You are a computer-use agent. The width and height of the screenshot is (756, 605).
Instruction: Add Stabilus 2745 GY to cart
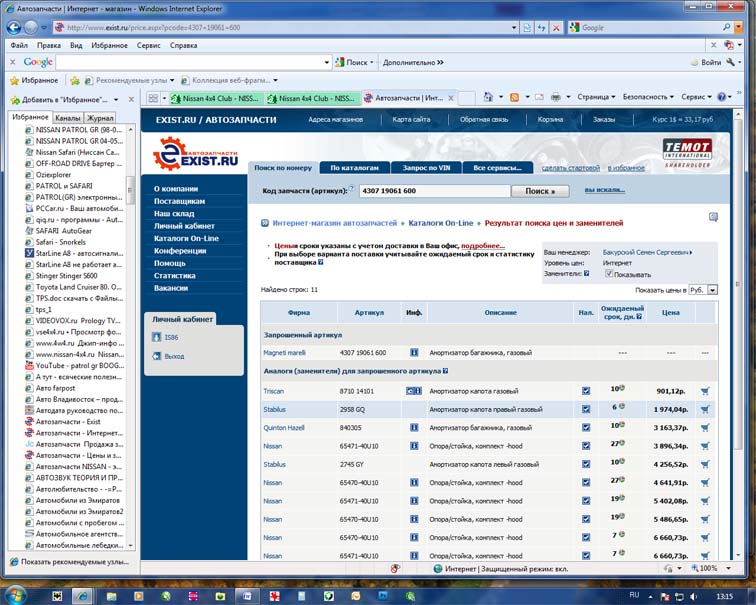(x=705, y=464)
